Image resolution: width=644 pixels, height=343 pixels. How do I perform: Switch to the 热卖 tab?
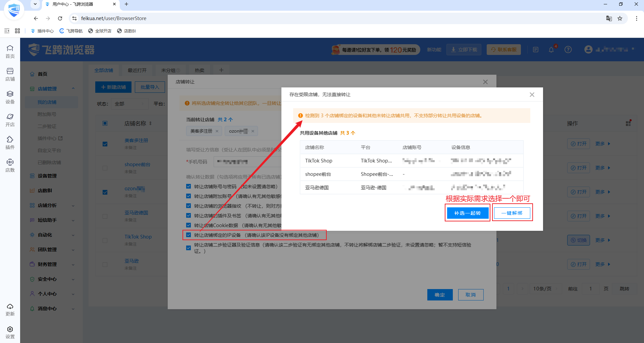(200, 70)
